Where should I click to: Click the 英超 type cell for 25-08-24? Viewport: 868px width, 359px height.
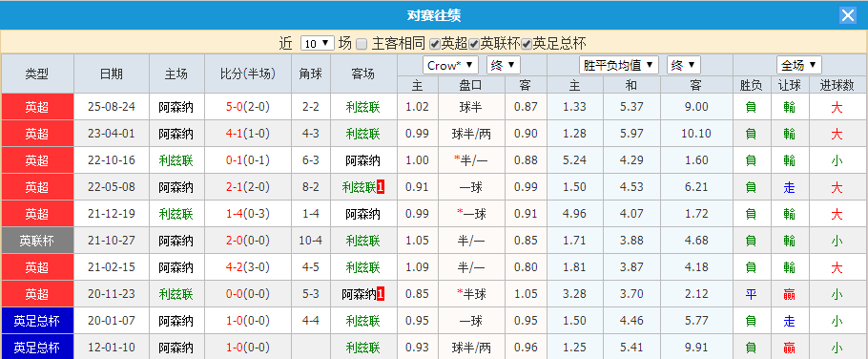(x=37, y=107)
